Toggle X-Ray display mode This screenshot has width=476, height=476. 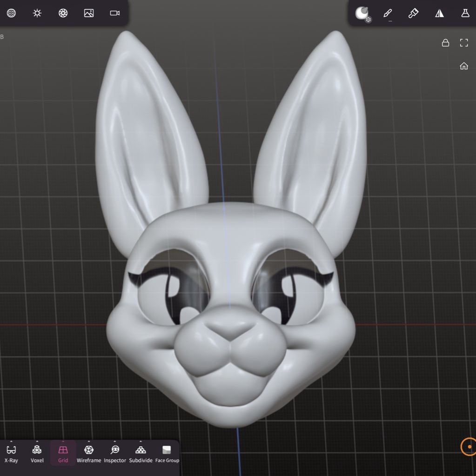point(12,453)
